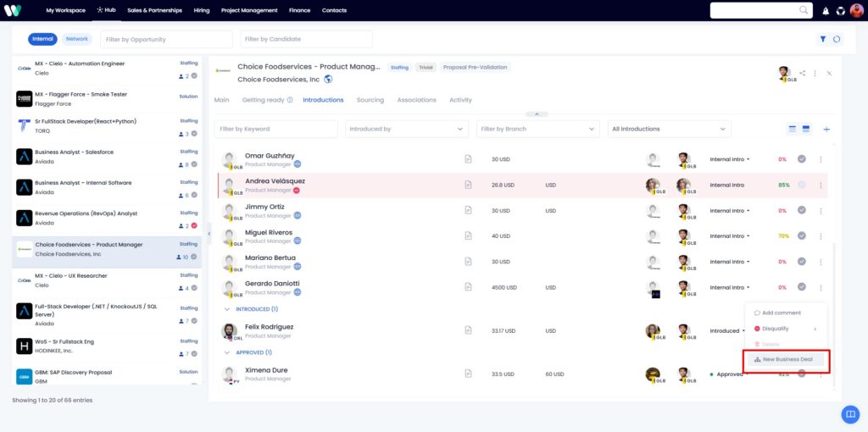
Task: Switch to the Sourcing tab
Action: (370, 100)
